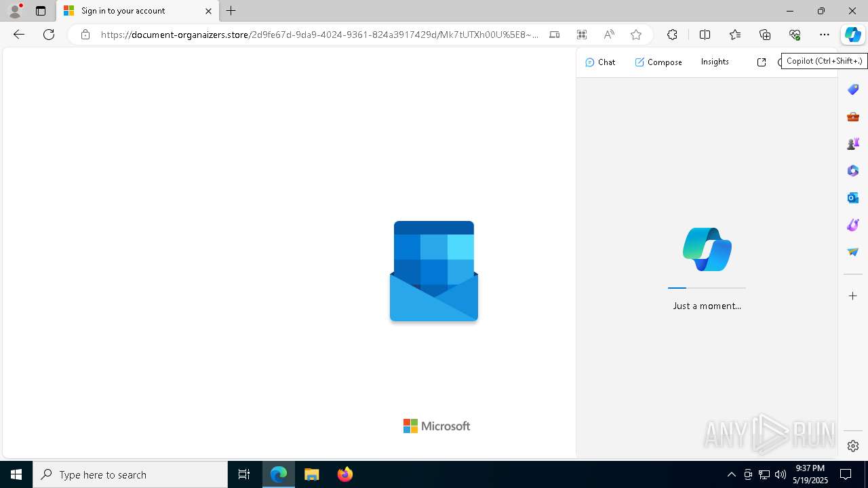Minimize the Edge window
The image size is (868, 488).
click(x=790, y=11)
